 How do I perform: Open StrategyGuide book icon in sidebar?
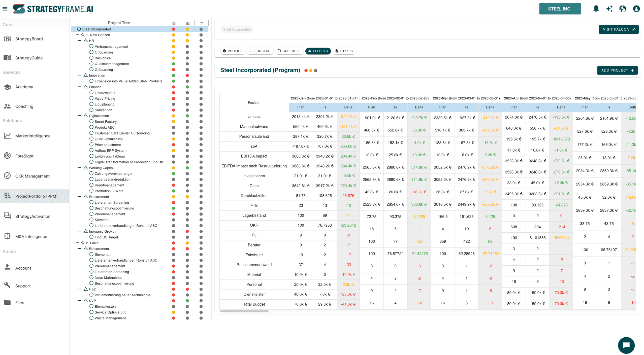7,58
